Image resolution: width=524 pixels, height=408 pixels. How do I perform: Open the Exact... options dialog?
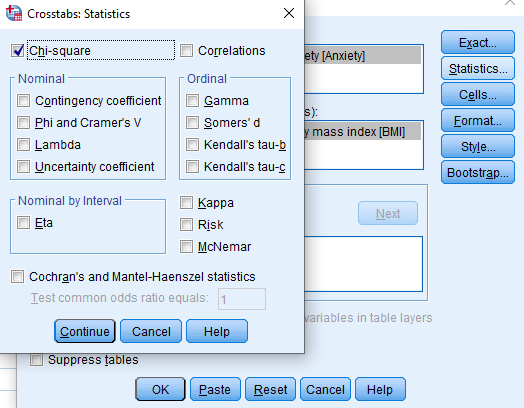(478, 42)
